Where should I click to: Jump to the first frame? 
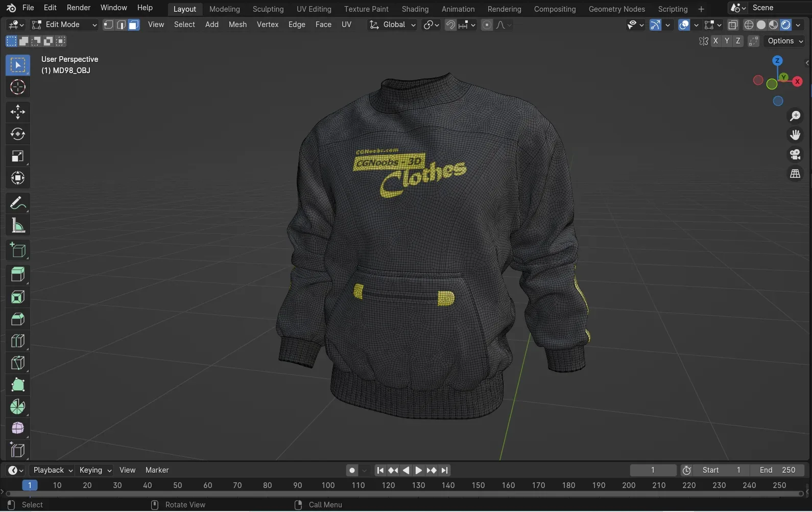tap(380, 470)
